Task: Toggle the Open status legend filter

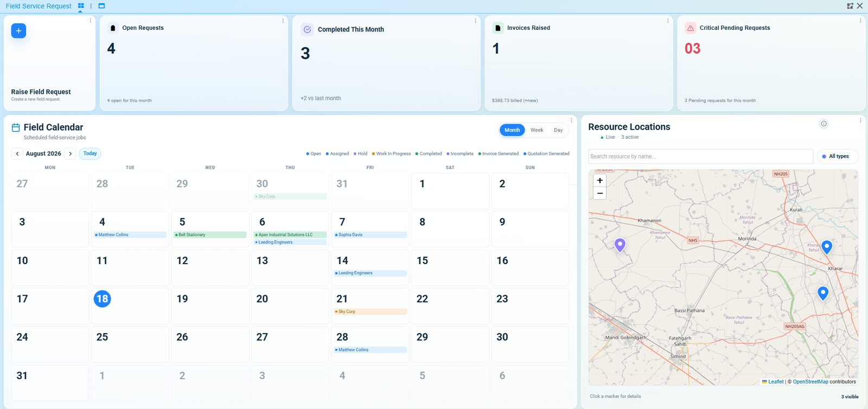Action: click(x=314, y=154)
